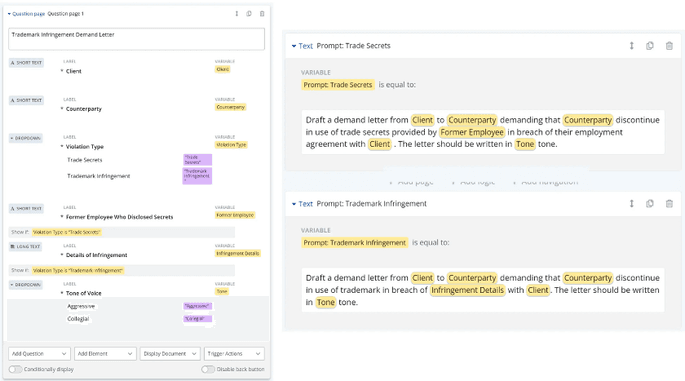The image size is (685, 381).
Task: Click reorder arrows on Prompt: Trademark Infringement
Action: 631,204
